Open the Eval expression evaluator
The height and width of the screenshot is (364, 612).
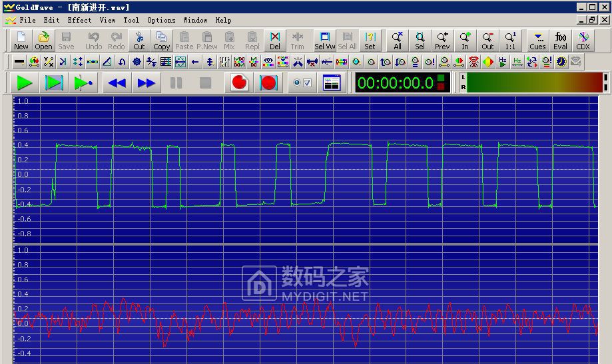560,41
